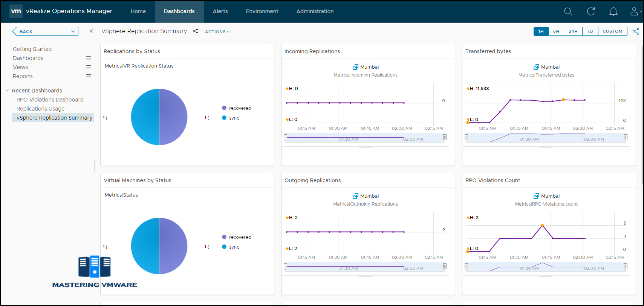Open the Administration tab
Screen dimensions: 644x306
pyautogui.click(x=315, y=11)
